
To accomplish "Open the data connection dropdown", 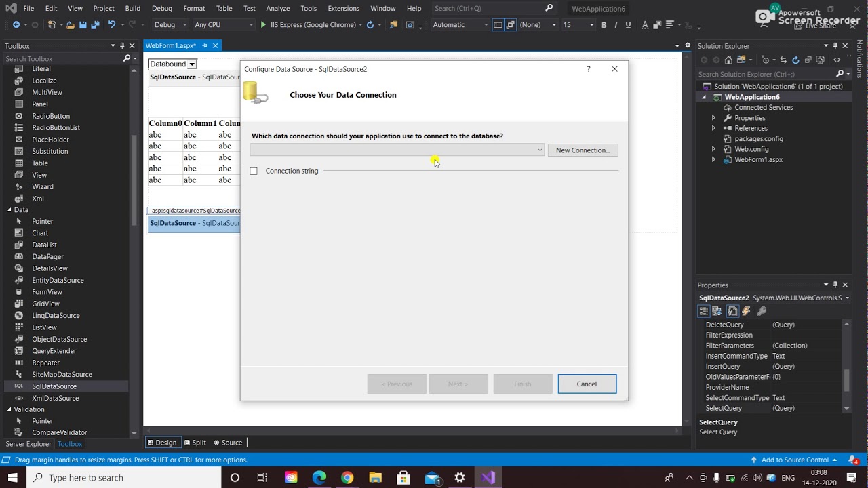I will click(x=540, y=150).
